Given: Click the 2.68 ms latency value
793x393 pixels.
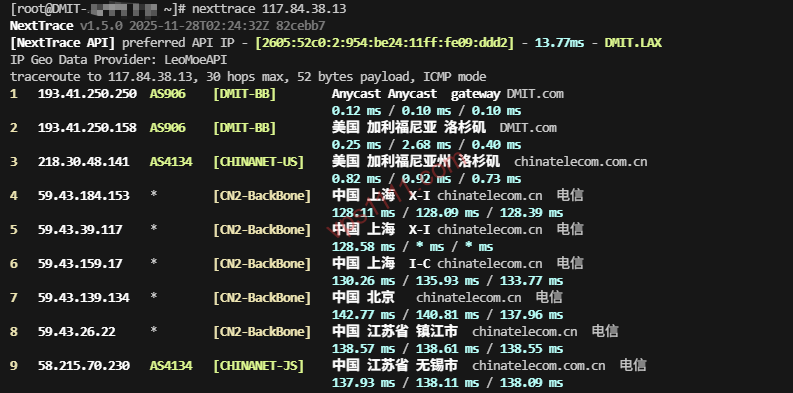Looking at the screenshot, I should [426, 145].
